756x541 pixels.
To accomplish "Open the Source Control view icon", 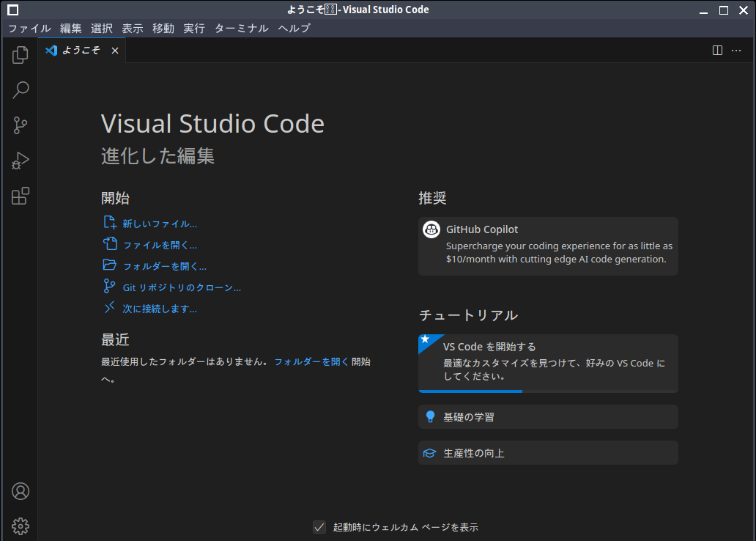I will 21,125.
